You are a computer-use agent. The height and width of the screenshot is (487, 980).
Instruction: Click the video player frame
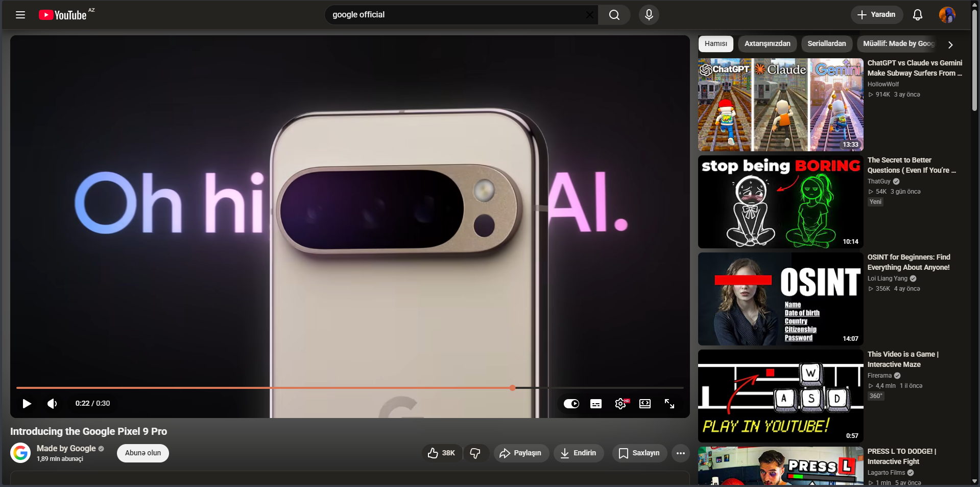click(x=350, y=226)
